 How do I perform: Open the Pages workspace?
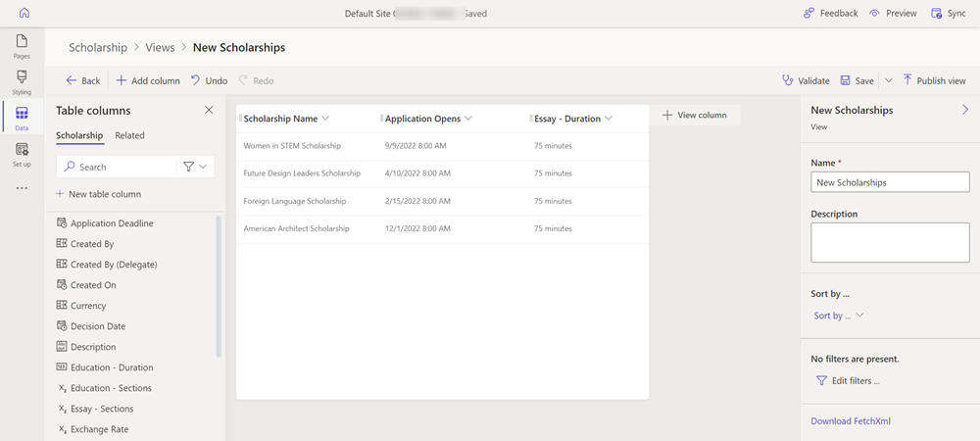[x=22, y=47]
